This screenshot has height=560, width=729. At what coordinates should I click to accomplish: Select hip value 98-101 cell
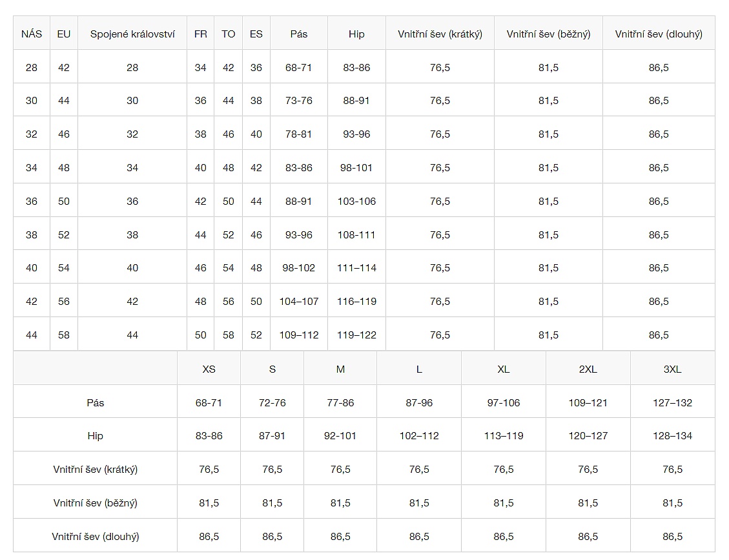(x=356, y=168)
